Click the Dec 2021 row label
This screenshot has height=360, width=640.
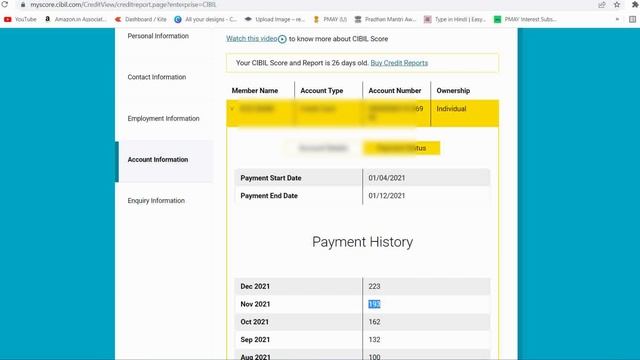255,287
